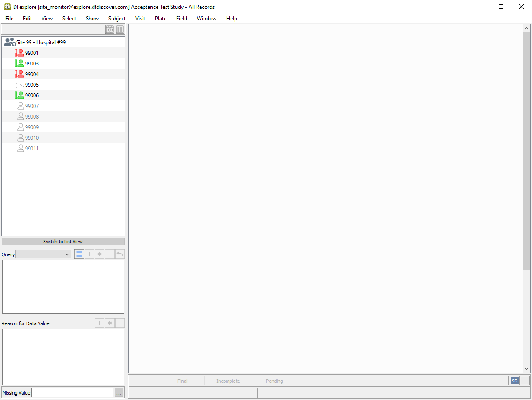Click inside the Missing Value input field
The height and width of the screenshot is (400, 532).
point(72,392)
